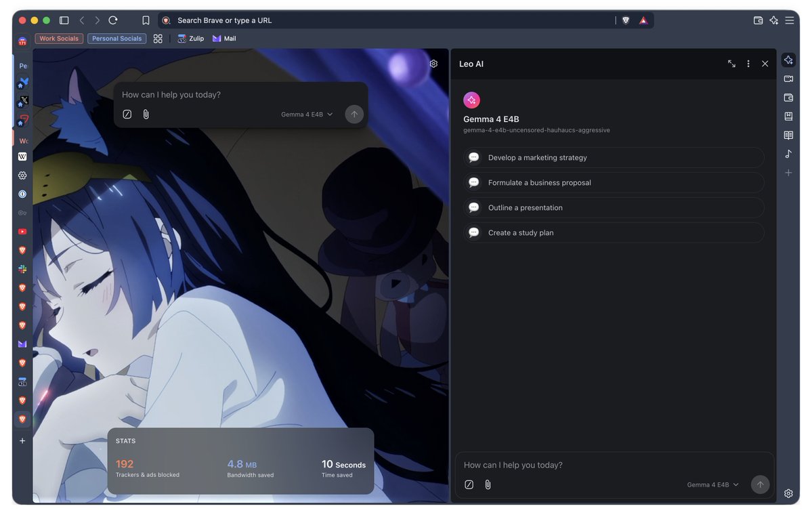Send message arrow in Leo panel

click(x=761, y=485)
